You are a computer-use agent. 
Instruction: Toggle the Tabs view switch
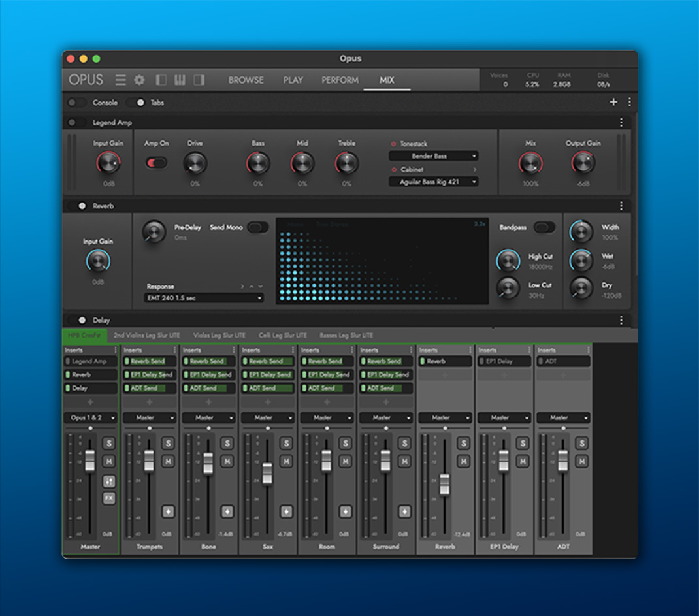136,103
